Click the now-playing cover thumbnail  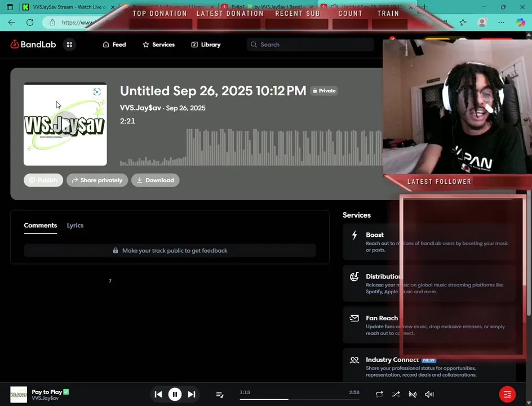(x=19, y=395)
